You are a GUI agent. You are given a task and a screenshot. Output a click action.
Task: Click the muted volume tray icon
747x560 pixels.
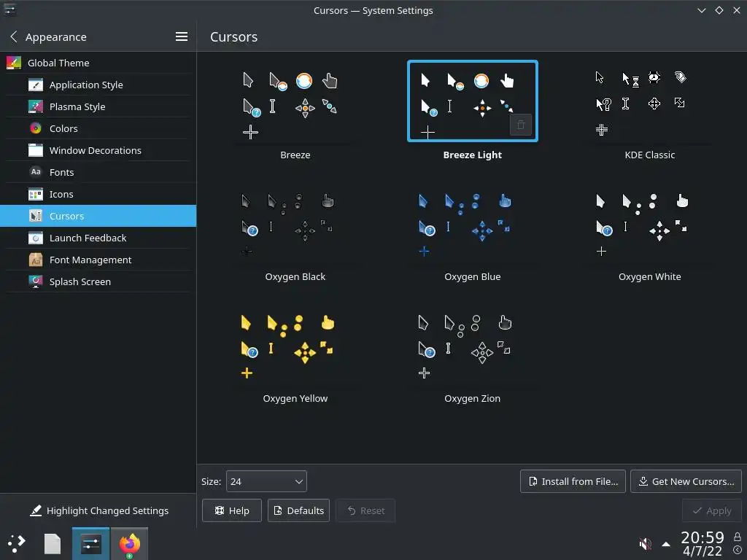(x=645, y=543)
